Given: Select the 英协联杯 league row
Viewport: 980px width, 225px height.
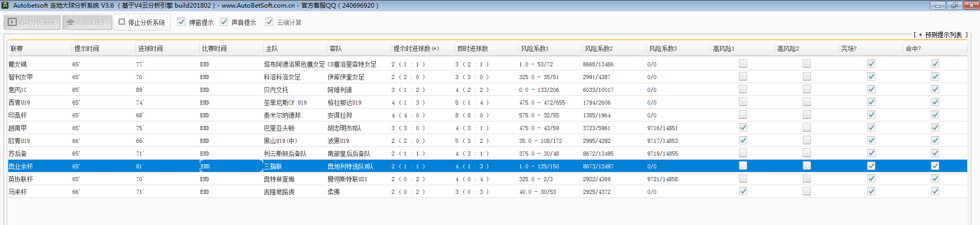Looking at the screenshot, I should click(21, 179).
